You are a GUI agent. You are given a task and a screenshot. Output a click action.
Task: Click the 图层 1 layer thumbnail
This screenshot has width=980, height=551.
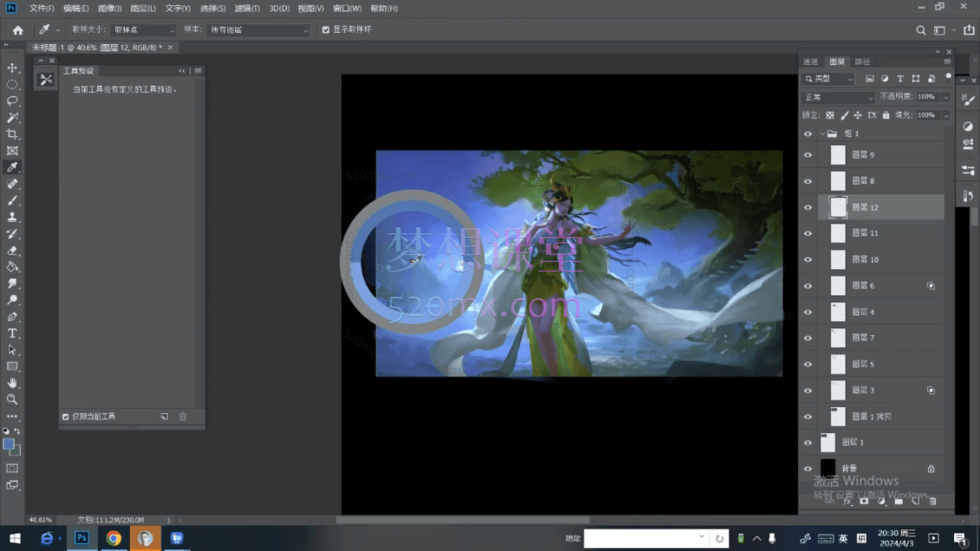pos(827,443)
